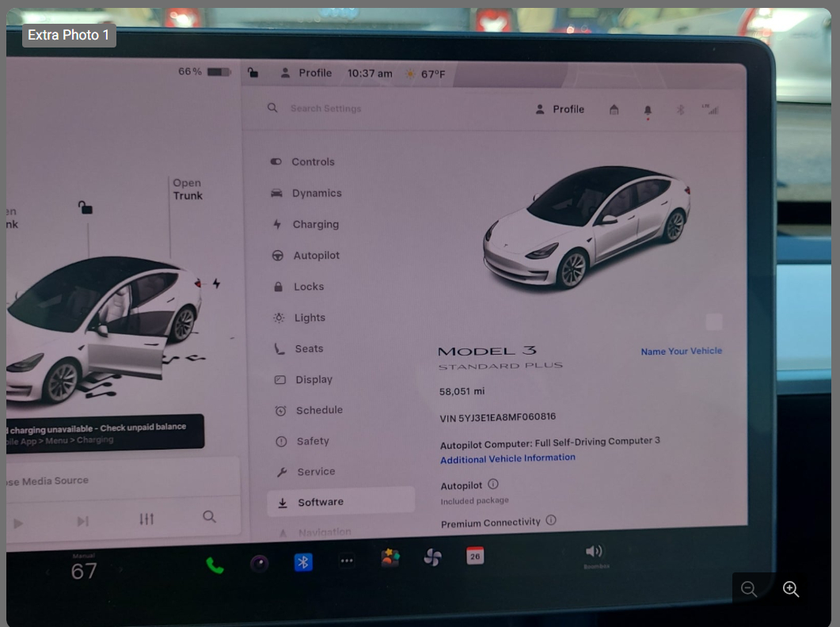The width and height of the screenshot is (840, 627).
Task: Tap the unlock icon above the car
Action: [x=86, y=207]
